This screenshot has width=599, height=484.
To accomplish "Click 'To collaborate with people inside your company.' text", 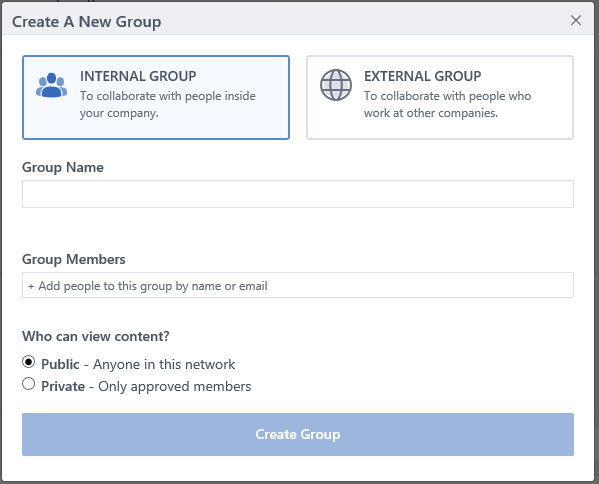I will [x=168, y=104].
